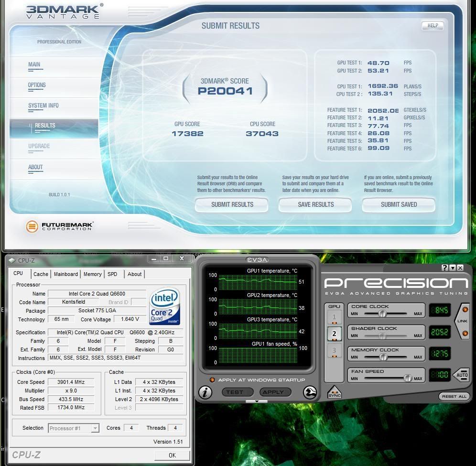Open the Memory tab in CPU-Z
This screenshot has height=466, width=476.
point(93,274)
